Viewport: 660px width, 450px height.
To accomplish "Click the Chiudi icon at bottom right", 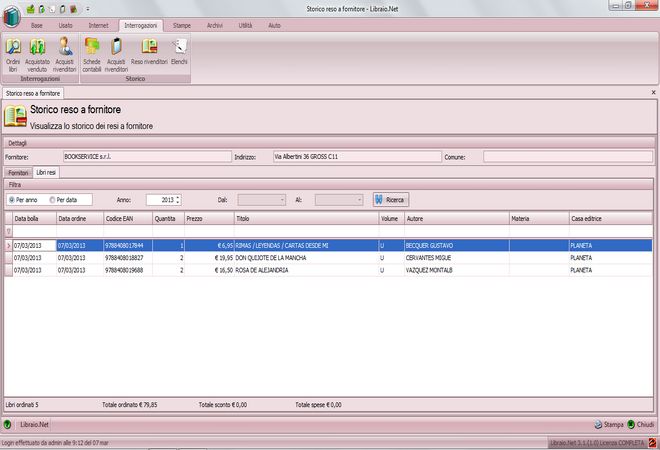I will tap(631, 424).
